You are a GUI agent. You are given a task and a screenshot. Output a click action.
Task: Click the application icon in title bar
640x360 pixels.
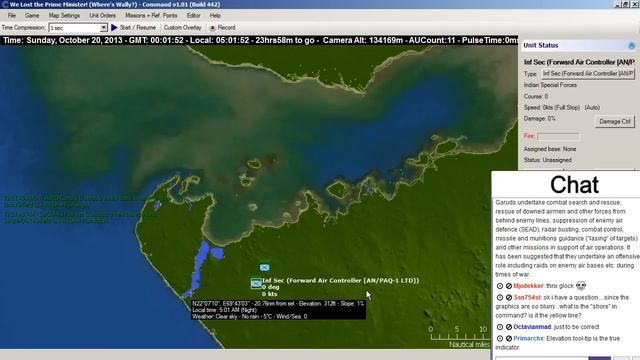pos(4,4)
